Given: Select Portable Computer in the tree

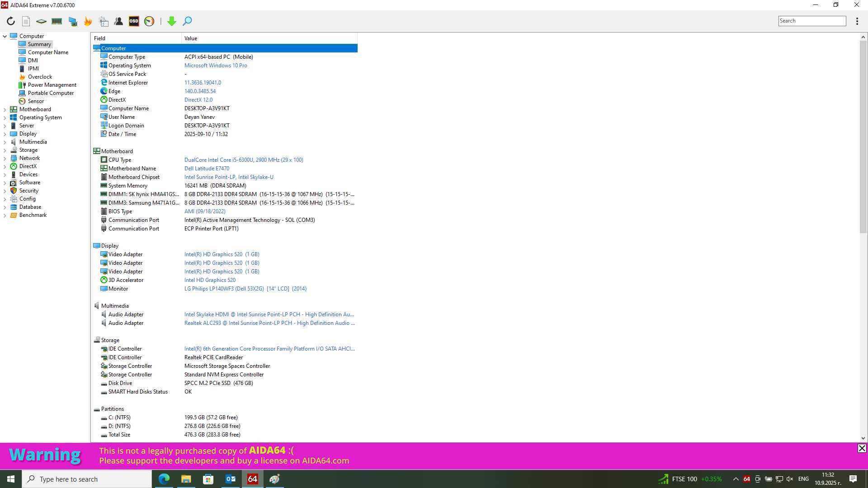Looking at the screenshot, I should click(x=51, y=93).
